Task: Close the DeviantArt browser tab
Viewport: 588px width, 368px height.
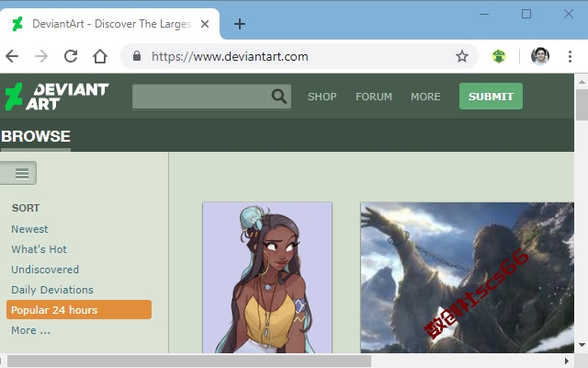Action: tap(205, 24)
